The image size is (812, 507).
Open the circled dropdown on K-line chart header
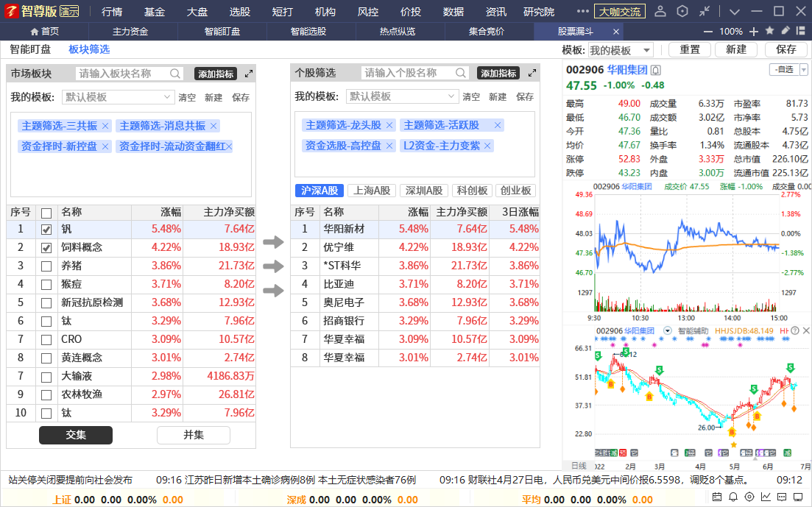point(668,330)
